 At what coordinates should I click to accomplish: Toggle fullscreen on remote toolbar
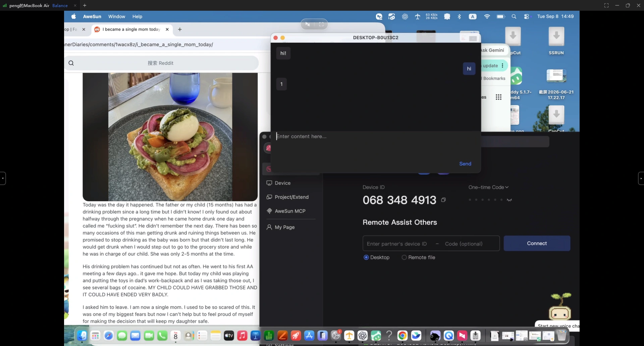click(x=321, y=24)
